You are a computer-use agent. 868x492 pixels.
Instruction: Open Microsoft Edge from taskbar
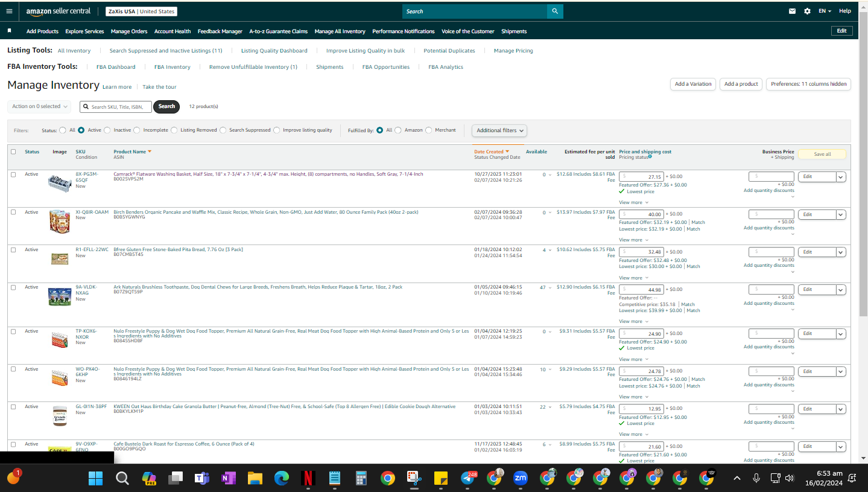pyautogui.click(x=281, y=479)
